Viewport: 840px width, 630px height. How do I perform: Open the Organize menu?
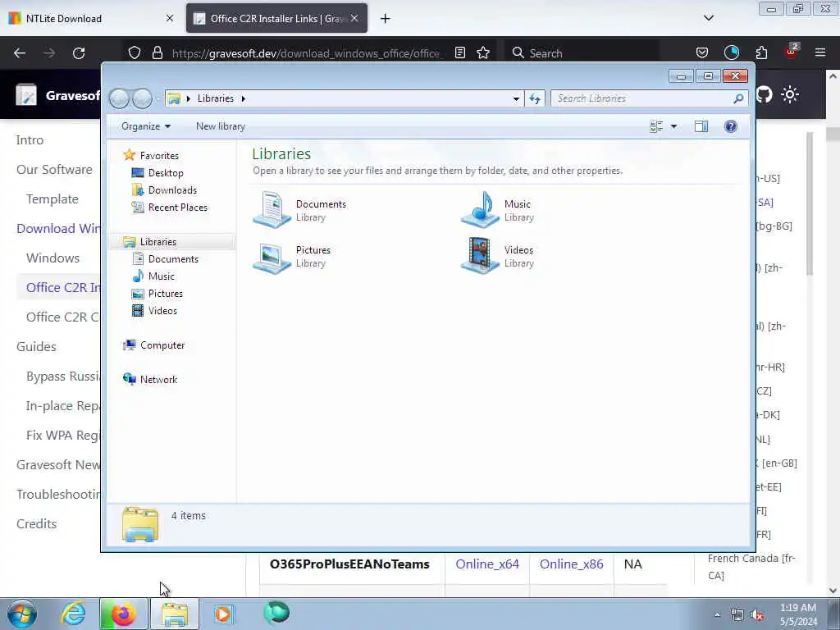[x=146, y=126]
